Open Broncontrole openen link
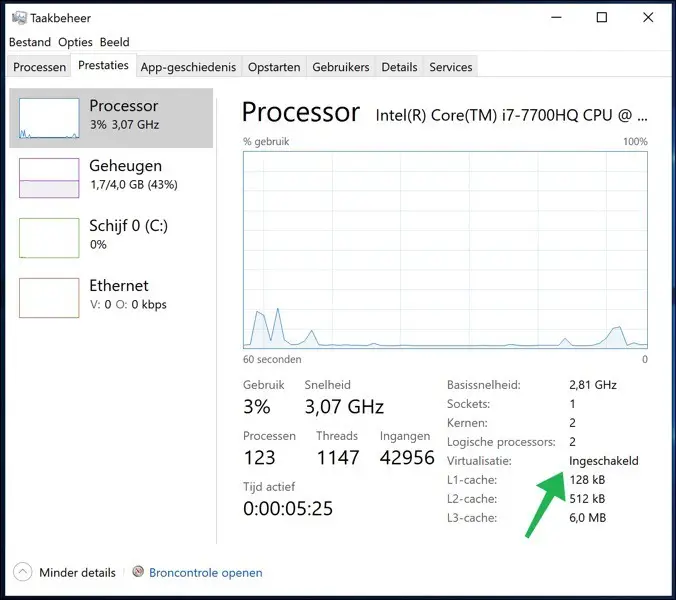Screen dimensions: 676x600 pyautogui.click(x=206, y=572)
